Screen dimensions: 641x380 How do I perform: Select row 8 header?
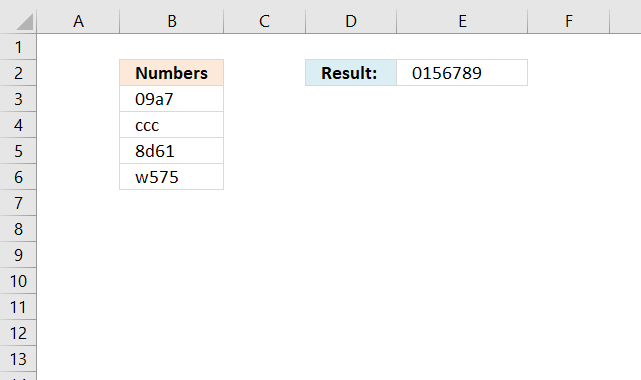[18, 229]
